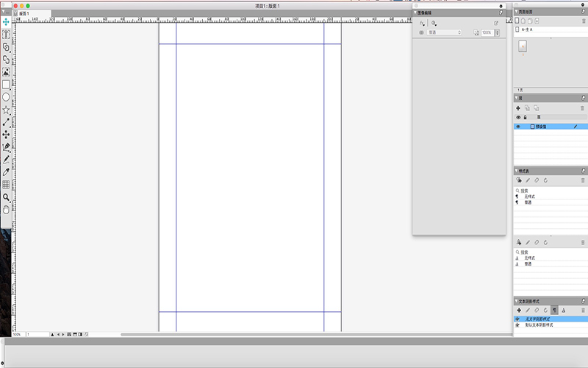Switch to the 版面 1 layout tab
The height and width of the screenshot is (368, 588).
[32, 13]
